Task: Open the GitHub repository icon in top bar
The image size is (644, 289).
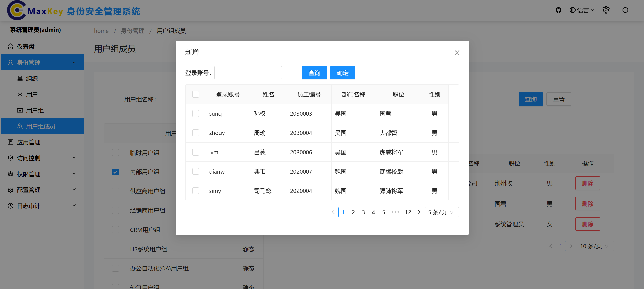Action: tap(558, 10)
